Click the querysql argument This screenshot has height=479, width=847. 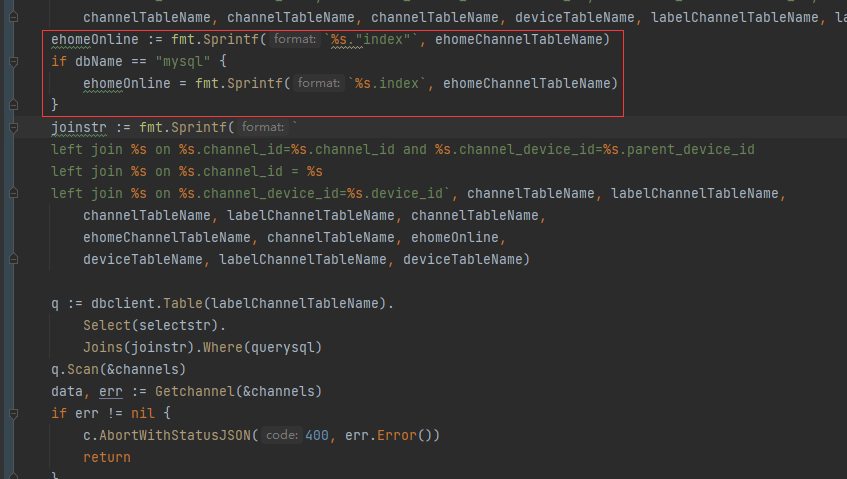[283, 347]
